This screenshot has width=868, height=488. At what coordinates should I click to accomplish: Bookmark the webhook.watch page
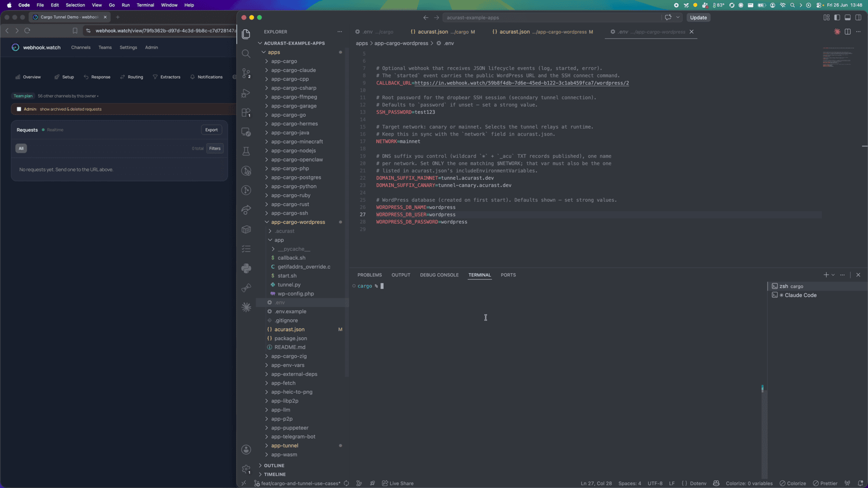pyautogui.click(x=75, y=30)
